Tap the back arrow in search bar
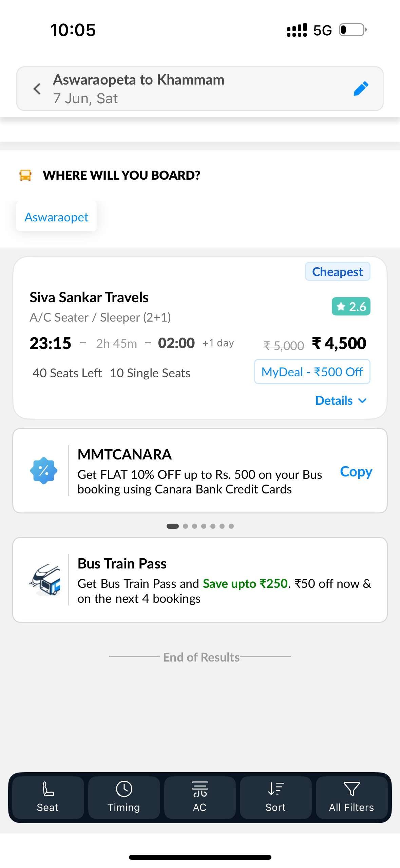The width and height of the screenshot is (400, 868). point(37,89)
